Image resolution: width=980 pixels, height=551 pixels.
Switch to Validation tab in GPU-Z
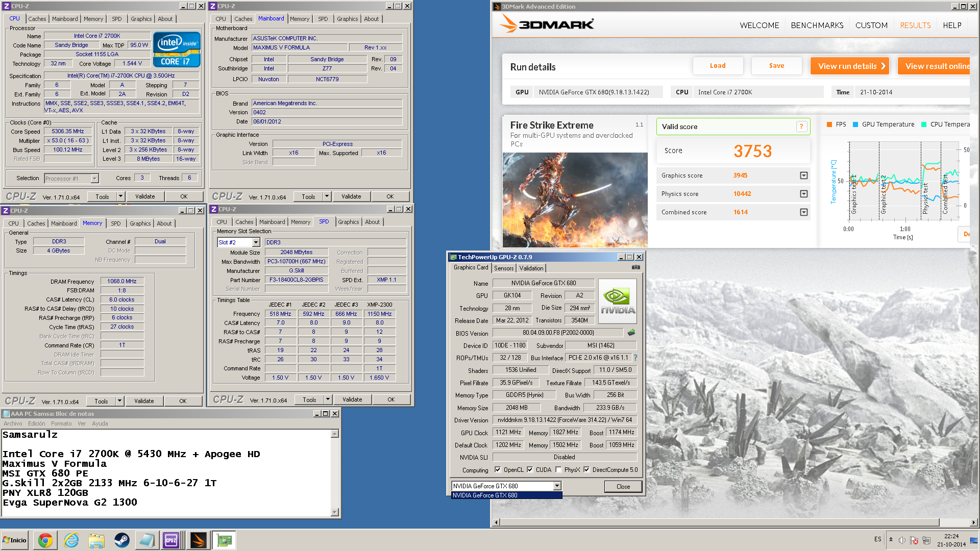click(531, 268)
